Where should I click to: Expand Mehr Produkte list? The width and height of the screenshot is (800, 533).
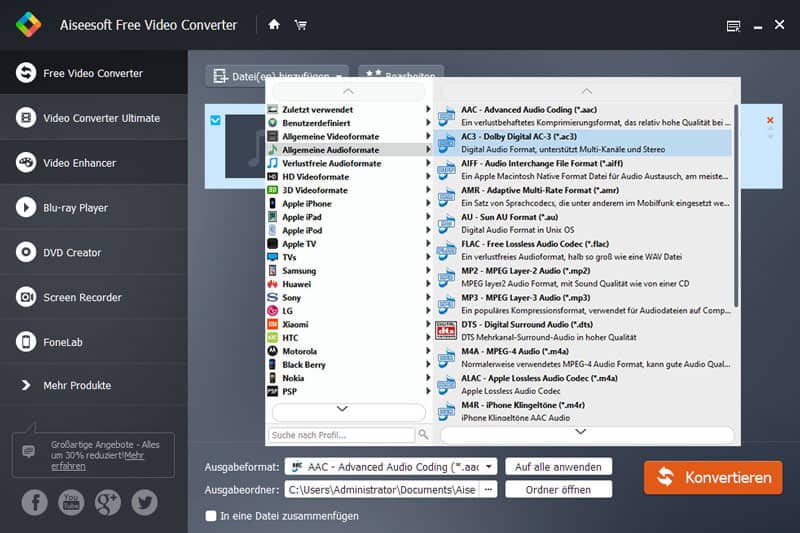coord(93,385)
